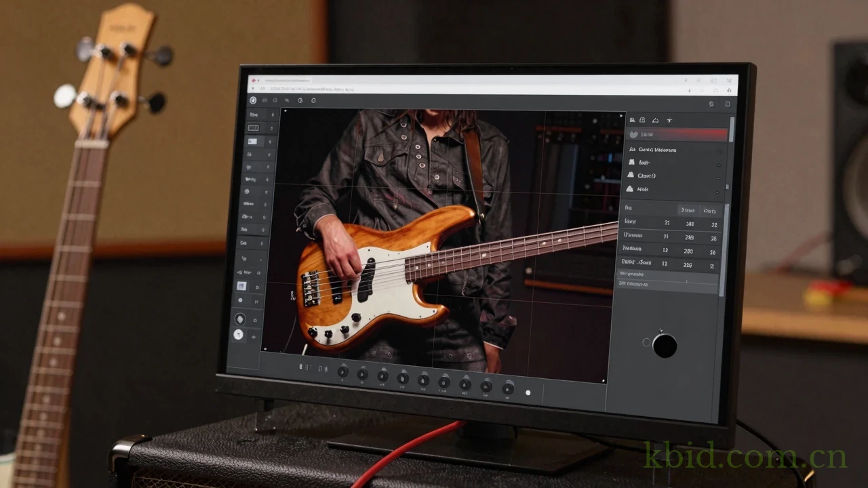Click the circular refresh icon in top toolbar

pyautogui.click(x=313, y=100)
